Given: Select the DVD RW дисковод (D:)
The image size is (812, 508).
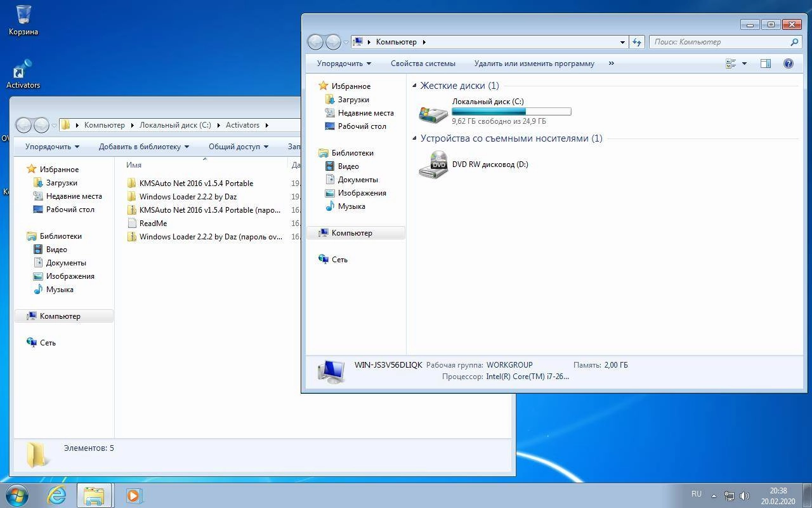Looking at the screenshot, I should pyautogui.click(x=473, y=164).
